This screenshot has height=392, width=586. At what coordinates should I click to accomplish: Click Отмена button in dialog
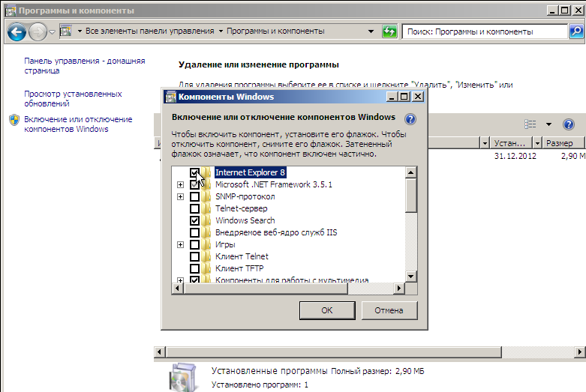point(389,310)
